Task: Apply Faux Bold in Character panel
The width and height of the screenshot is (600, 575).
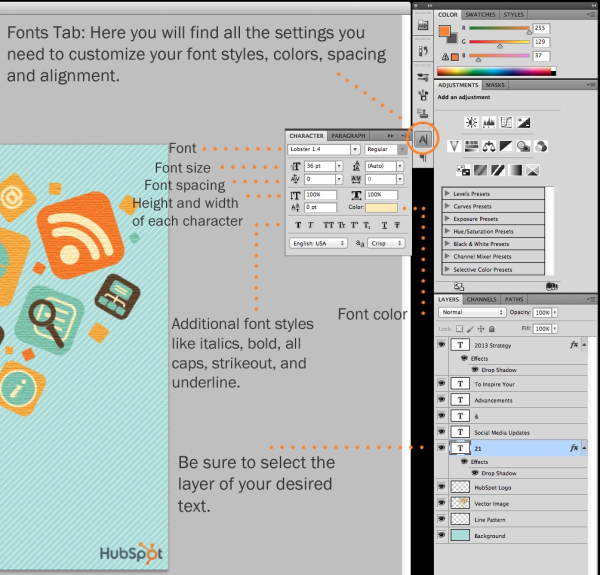Action: coord(298,225)
